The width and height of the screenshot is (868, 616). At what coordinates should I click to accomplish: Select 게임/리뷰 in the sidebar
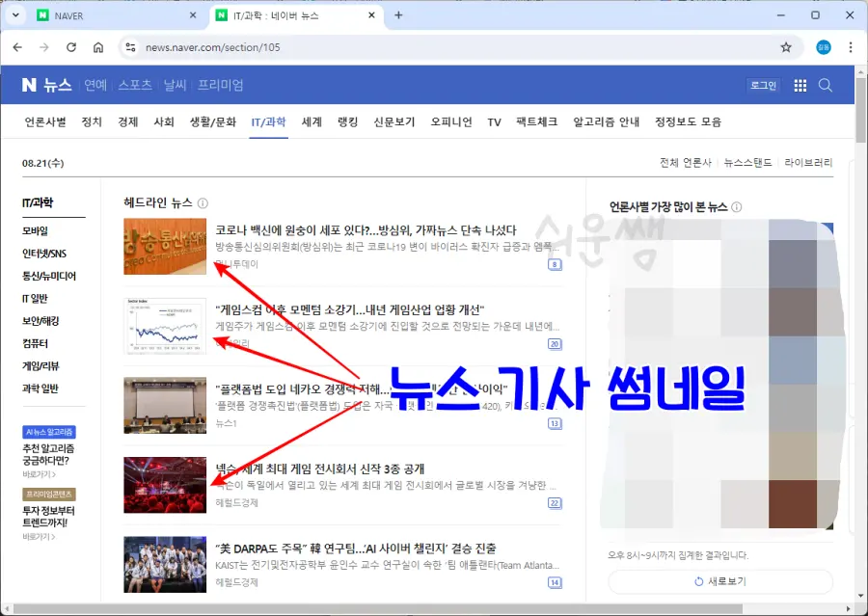41,365
